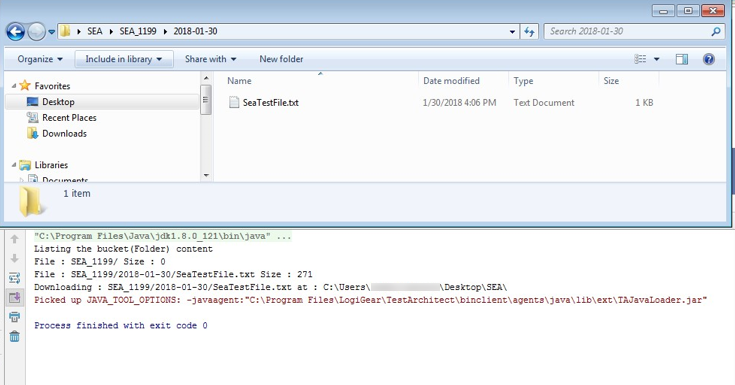This screenshot has width=735, height=385.
Task: Open the Organize dropdown menu
Action: (x=40, y=59)
